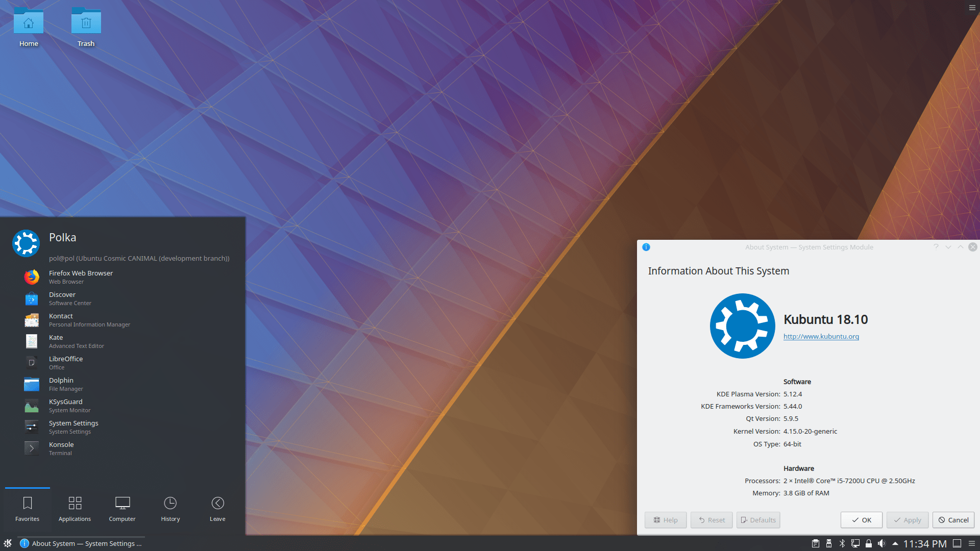Image resolution: width=980 pixels, height=551 pixels.
Task: Open the removable device notifier tray icon
Action: (x=829, y=543)
